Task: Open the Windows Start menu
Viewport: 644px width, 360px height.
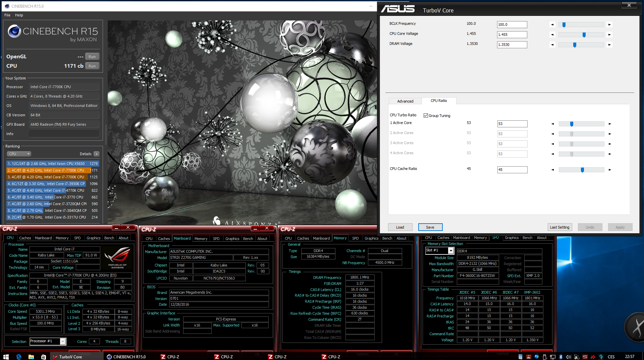Action: pyautogui.click(x=6, y=357)
